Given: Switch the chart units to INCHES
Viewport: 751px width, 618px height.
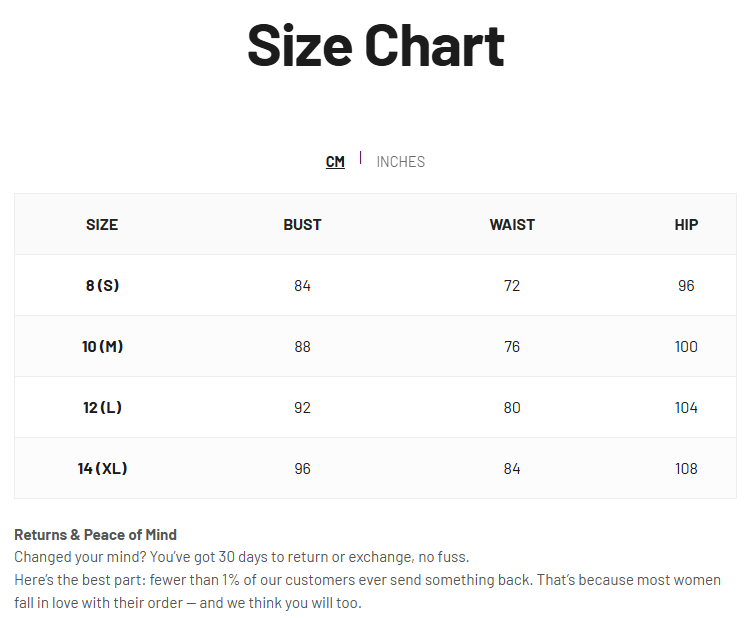Looking at the screenshot, I should [400, 162].
